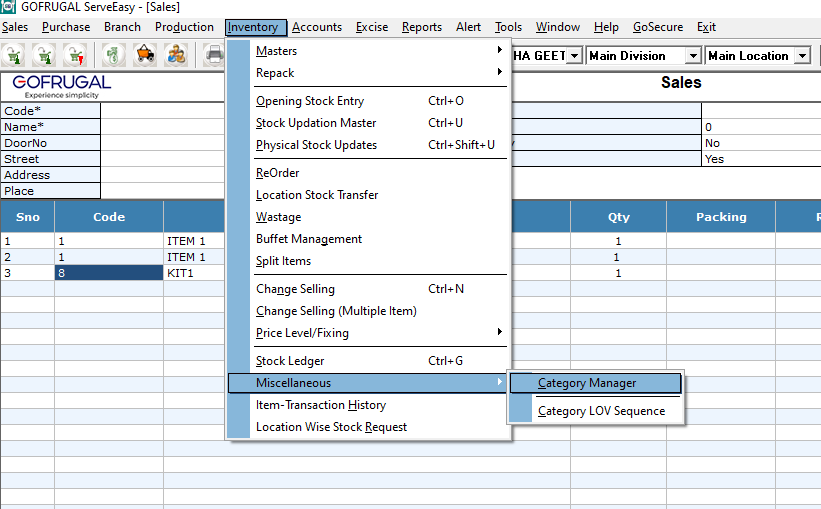Click the GOFRUGAL logo image
Screen dimensions: 821x509
coord(62,87)
